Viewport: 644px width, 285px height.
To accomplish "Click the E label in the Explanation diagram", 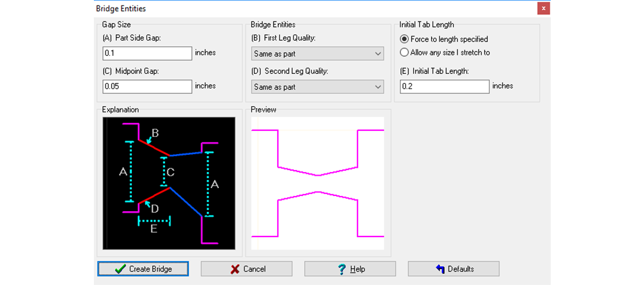I will tap(154, 229).
